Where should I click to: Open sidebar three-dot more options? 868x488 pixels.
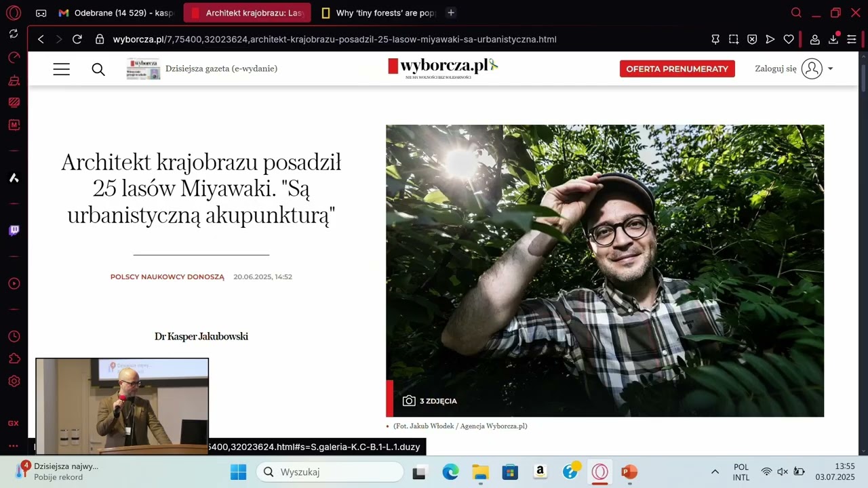pos(14,445)
